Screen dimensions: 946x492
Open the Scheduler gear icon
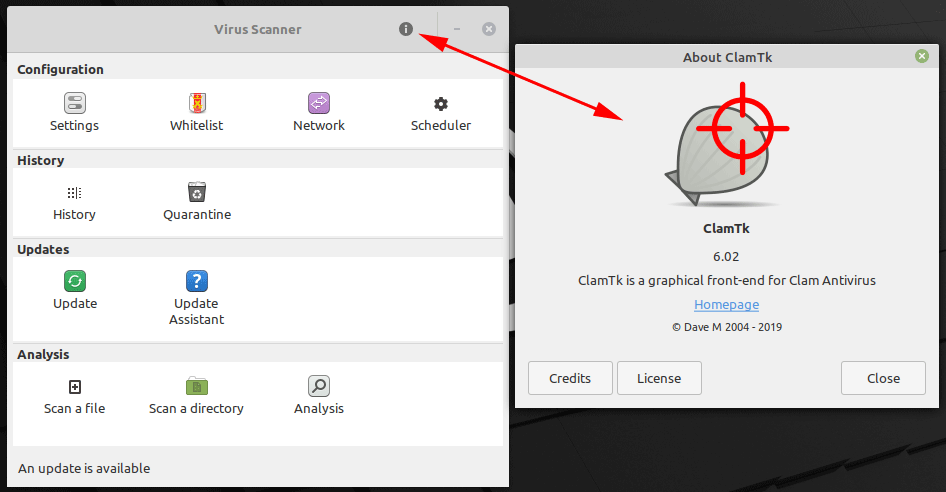tap(441, 104)
